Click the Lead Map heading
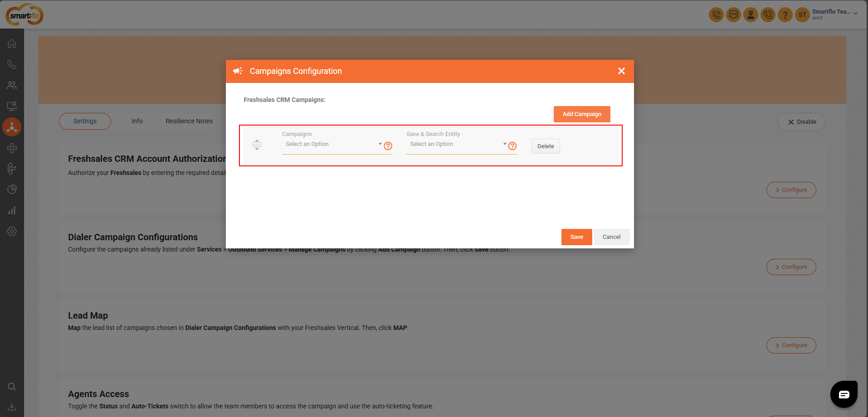868x417 pixels. [x=88, y=315]
